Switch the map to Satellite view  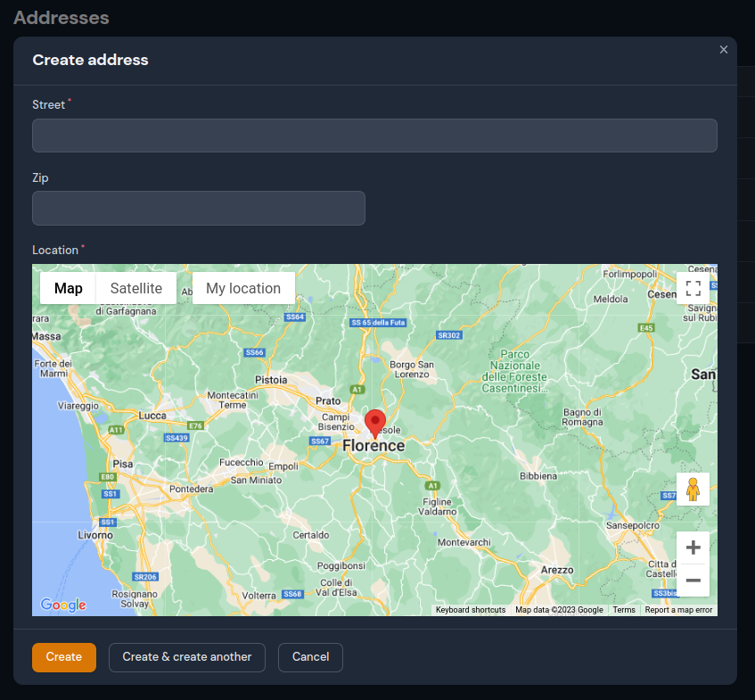coord(135,288)
